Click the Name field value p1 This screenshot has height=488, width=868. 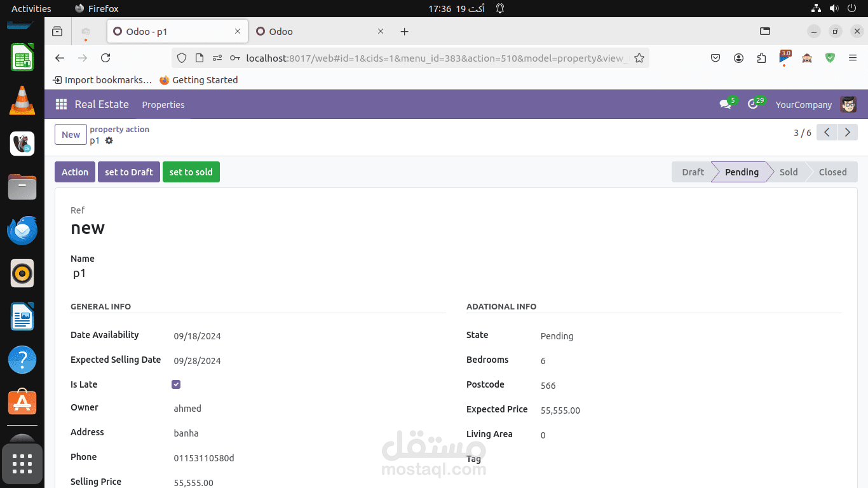pos(79,274)
